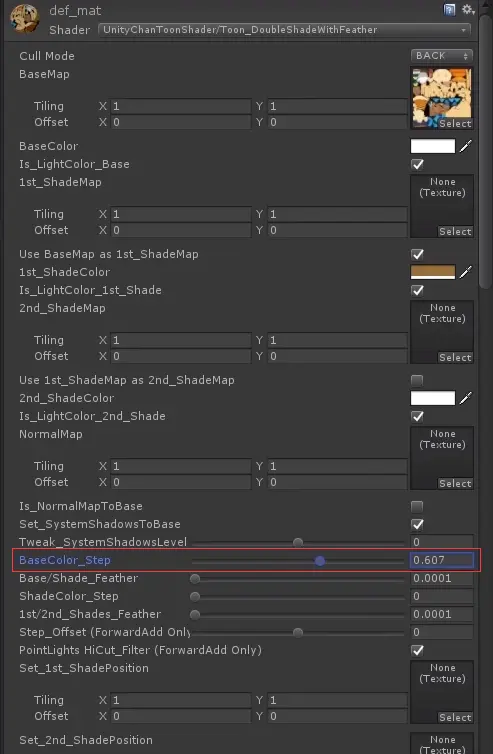Check the Is_NormalMapToBase option

[x=417, y=506]
